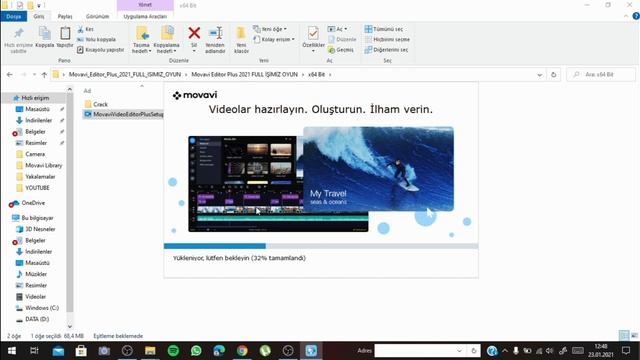Click the Videolar folder in sidebar
The width and height of the screenshot is (640, 360).
point(35,297)
